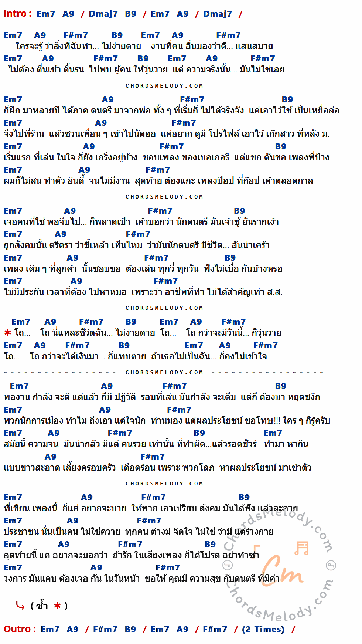362x644 pixels.
Task: Click lyric 'มีชีวิต... อันน่าเศร้า'
Action: pos(235,245)
